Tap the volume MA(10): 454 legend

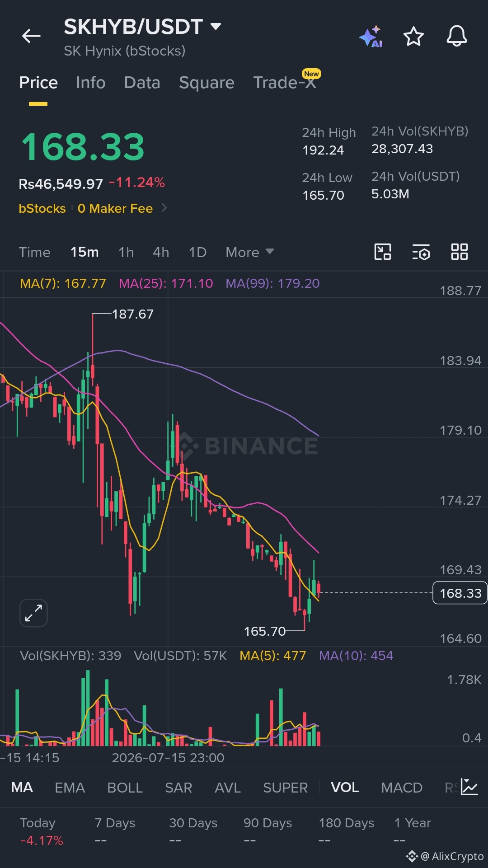[x=356, y=656]
